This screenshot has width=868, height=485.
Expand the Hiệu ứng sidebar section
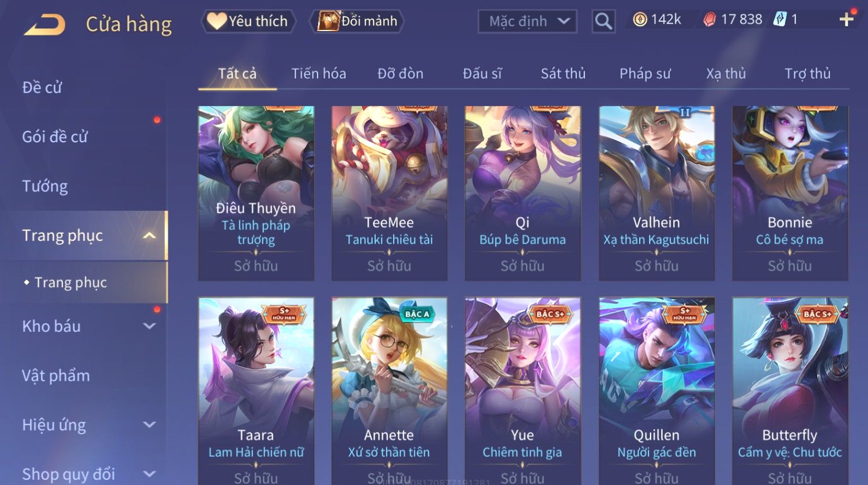click(x=149, y=425)
